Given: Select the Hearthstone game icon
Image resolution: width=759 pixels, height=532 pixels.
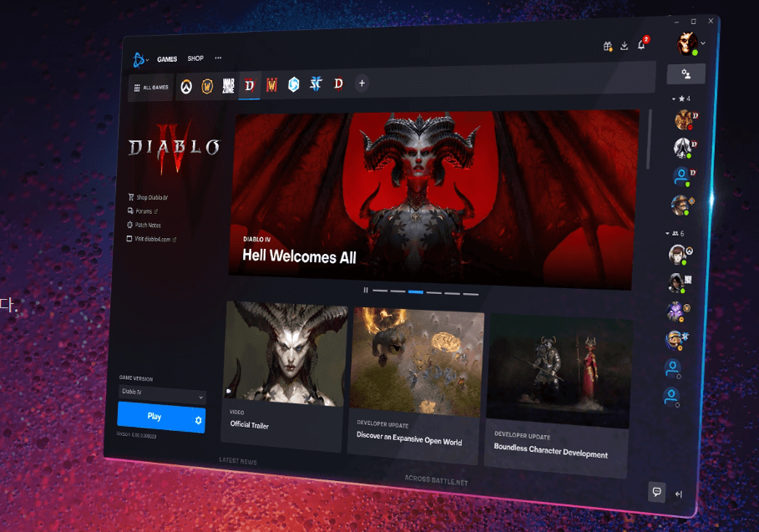Looking at the screenshot, I should pyautogui.click(x=293, y=84).
